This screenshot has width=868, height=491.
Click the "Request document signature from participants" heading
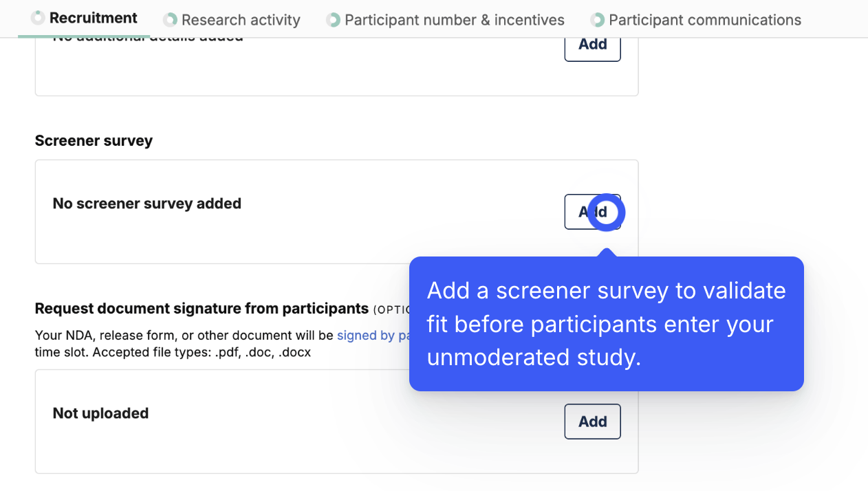tap(202, 308)
